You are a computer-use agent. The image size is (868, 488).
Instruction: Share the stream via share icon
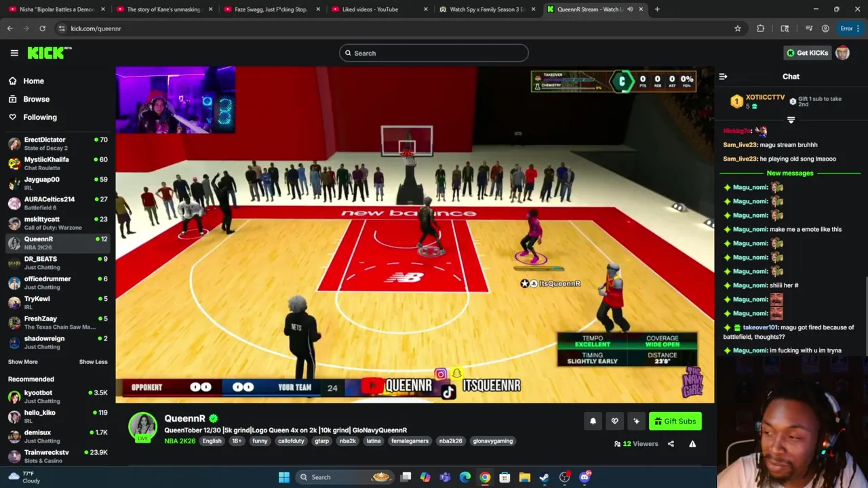click(x=671, y=444)
